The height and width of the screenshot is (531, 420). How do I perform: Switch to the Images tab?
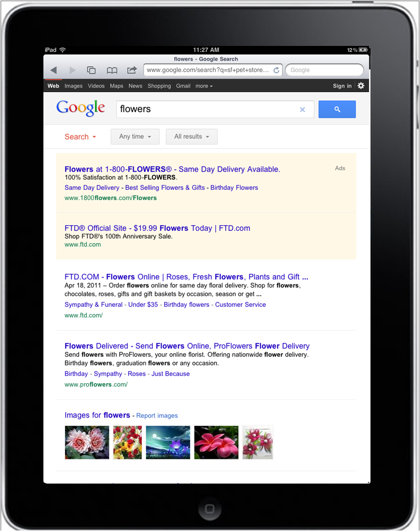tap(74, 86)
